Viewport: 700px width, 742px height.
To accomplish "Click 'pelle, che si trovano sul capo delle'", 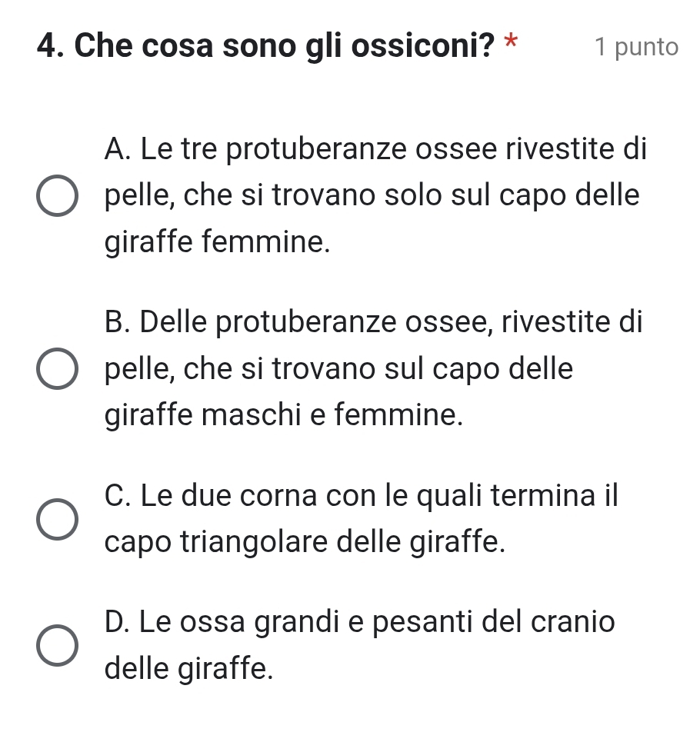I will 339,369.
